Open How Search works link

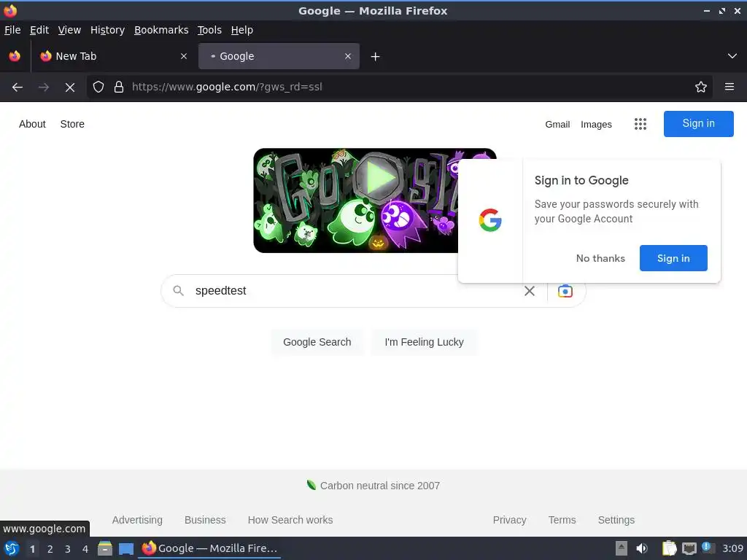(290, 520)
